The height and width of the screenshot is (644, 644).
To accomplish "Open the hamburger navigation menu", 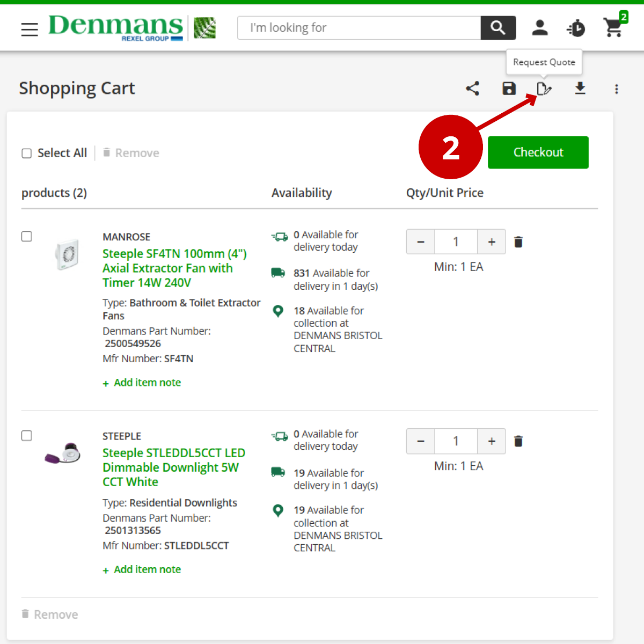I will (x=30, y=29).
